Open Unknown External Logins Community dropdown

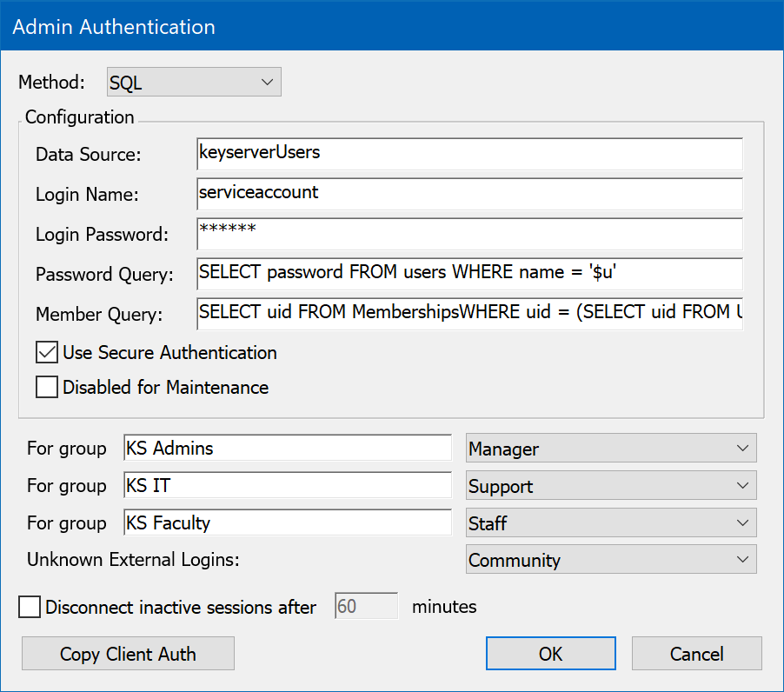click(611, 561)
